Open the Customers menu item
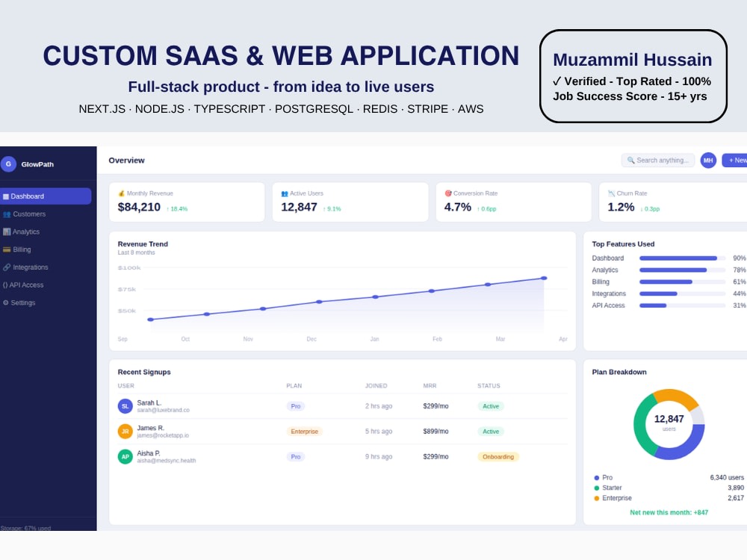The width and height of the screenshot is (747, 560). pos(46,214)
